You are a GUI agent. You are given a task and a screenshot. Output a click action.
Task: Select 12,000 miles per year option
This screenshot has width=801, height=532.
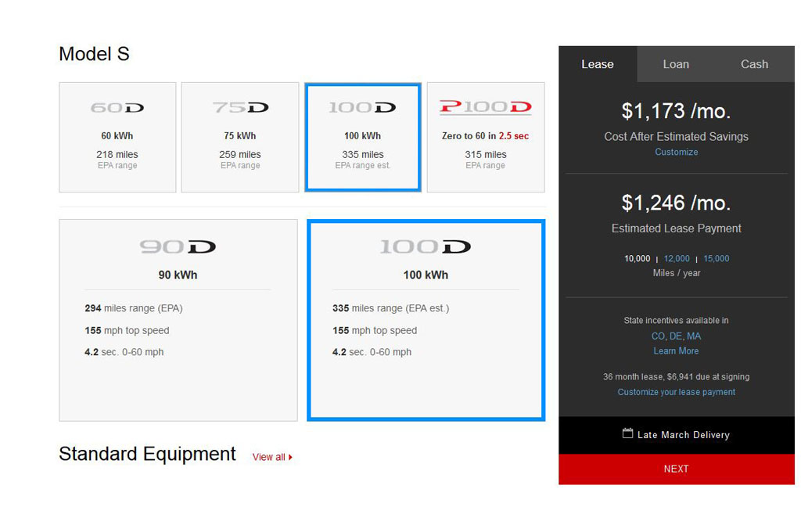click(677, 259)
